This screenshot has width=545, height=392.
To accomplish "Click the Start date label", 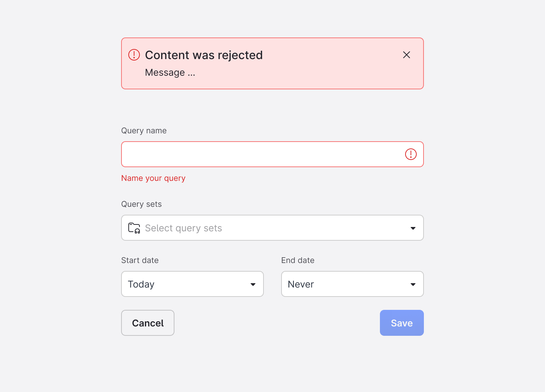I will pyautogui.click(x=140, y=260).
